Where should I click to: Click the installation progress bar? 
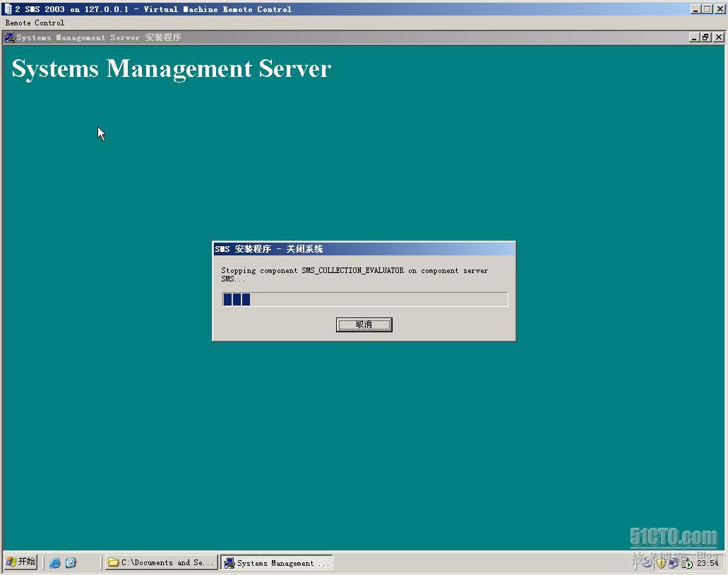365,299
